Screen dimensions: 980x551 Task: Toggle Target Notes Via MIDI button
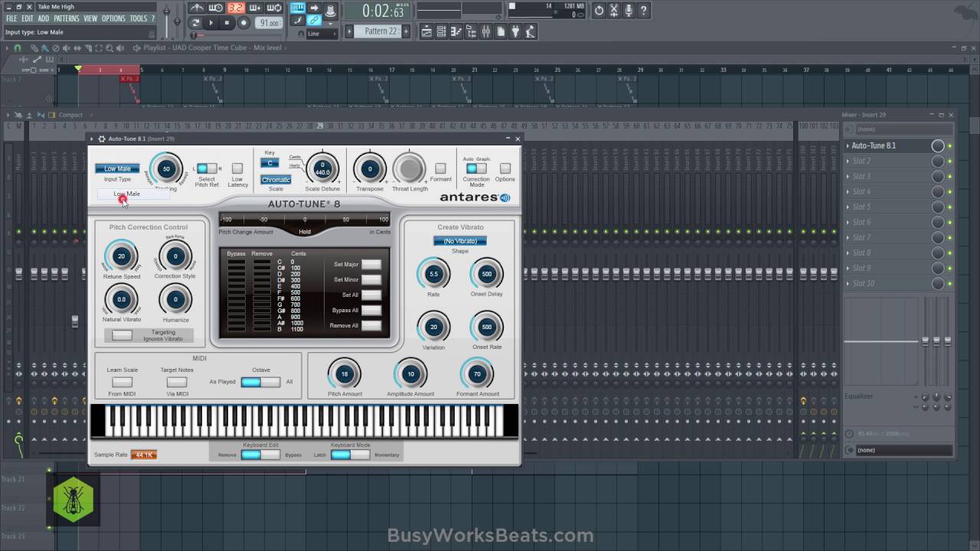pyautogui.click(x=177, y=382)
